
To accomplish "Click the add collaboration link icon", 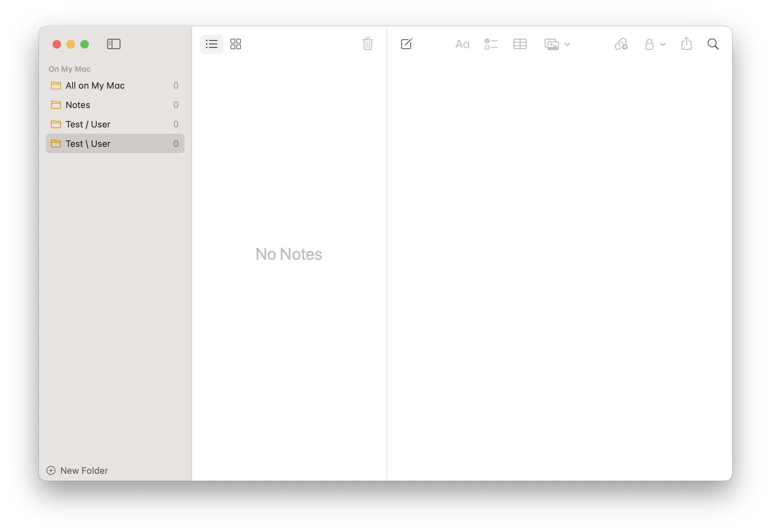I will click(621, 44).
